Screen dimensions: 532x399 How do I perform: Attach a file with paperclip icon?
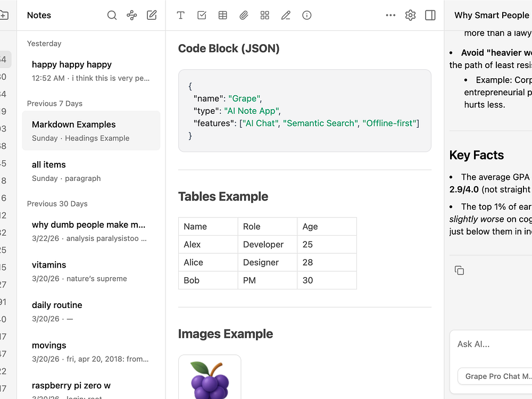click(244, 15)
